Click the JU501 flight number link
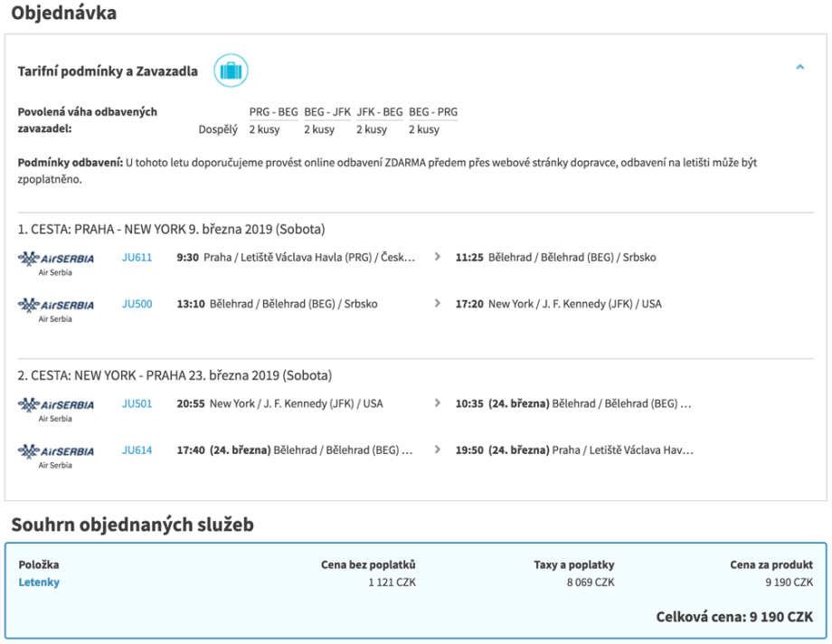The image size is (832, 644). click(x=137, y=403)
